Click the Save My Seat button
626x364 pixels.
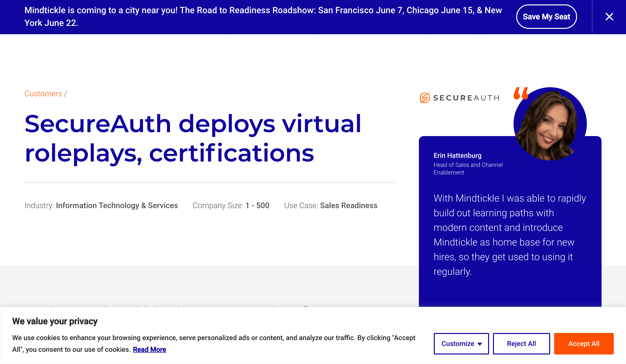click(546, 17)
